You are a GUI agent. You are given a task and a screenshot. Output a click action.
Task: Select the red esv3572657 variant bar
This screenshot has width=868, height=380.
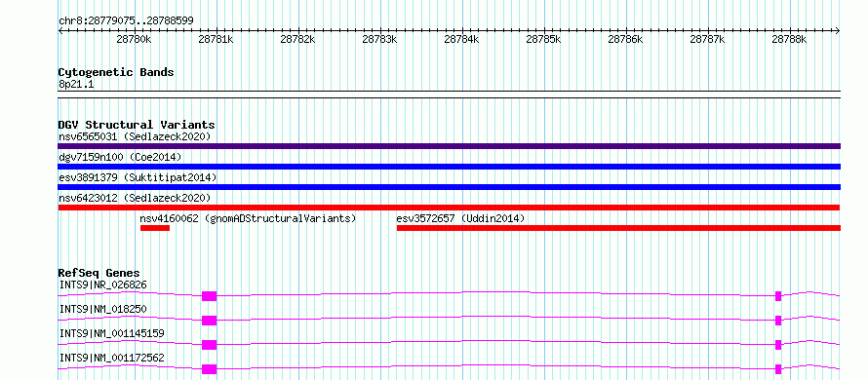tap(618, 228)
